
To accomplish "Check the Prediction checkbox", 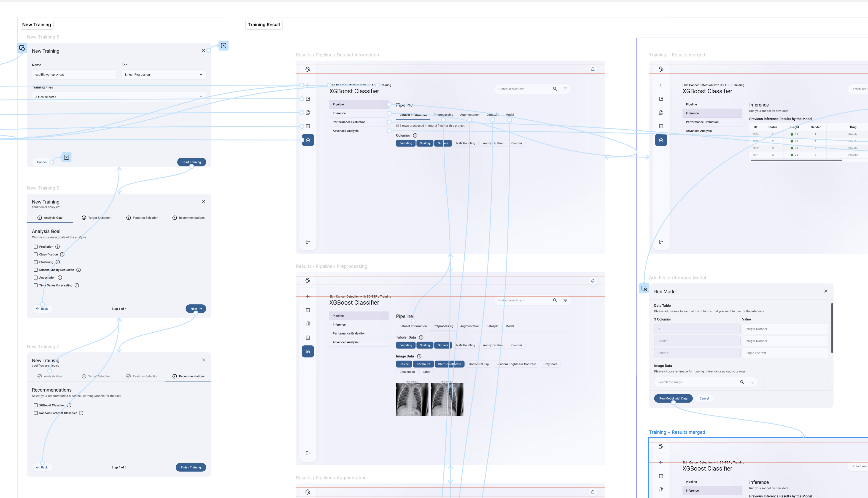I will tap(35, 247).
